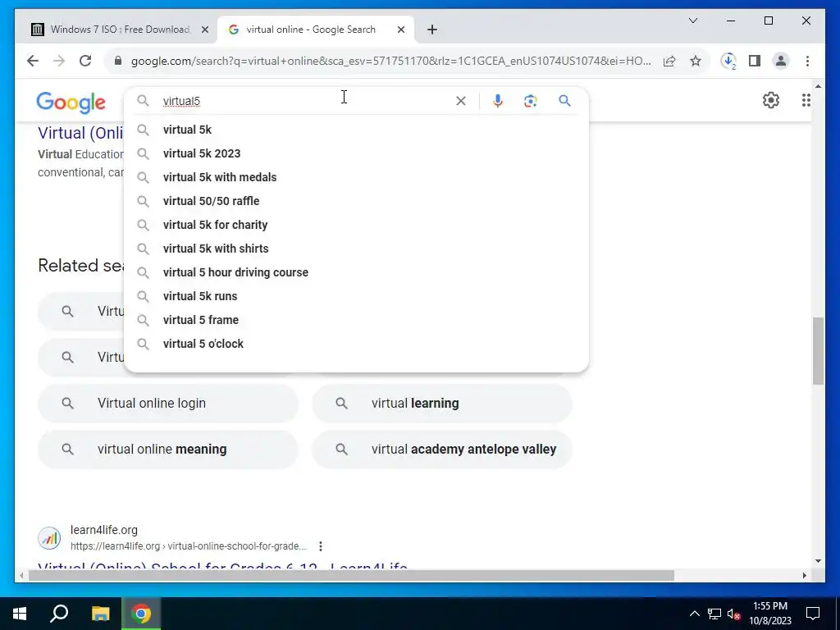
Task: Open the taskbar clock showing 1:55 PM
Action: (x=769, y=614)
